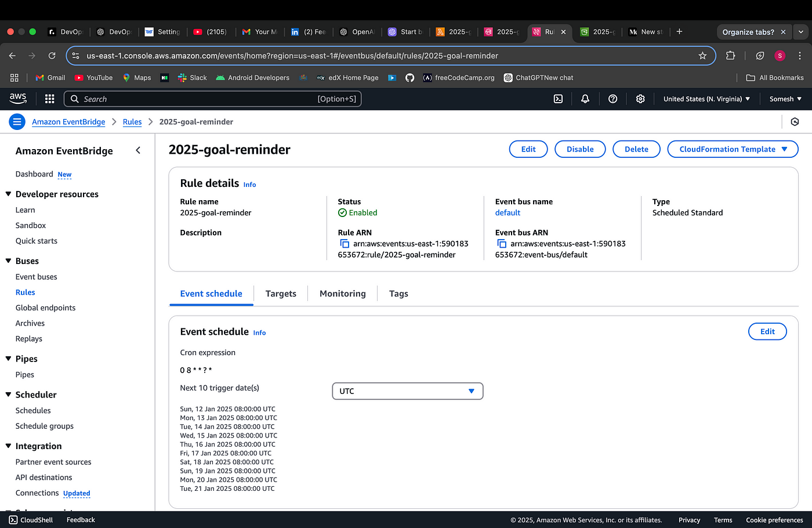Switch to the Monitoring tab
The image size is (812, 528).
pos(343,294)
